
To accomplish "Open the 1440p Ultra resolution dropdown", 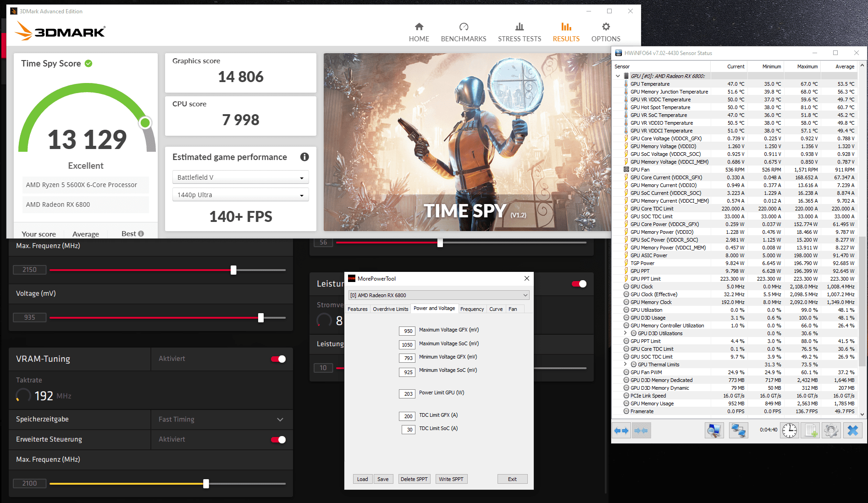I will point(240,195).
